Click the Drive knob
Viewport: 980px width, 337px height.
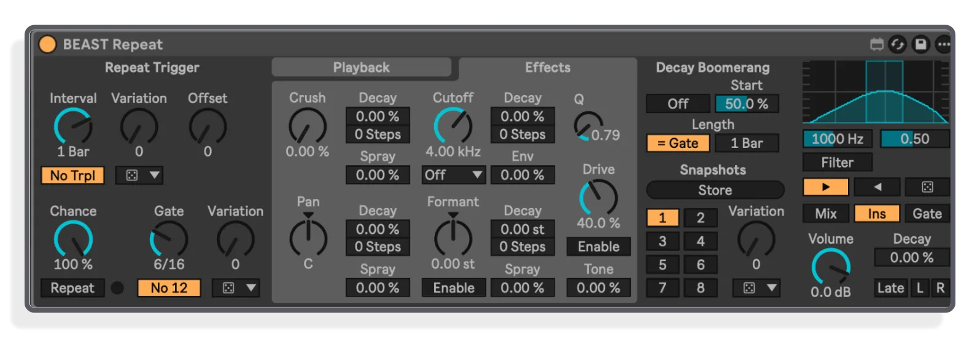pos(599,198)
